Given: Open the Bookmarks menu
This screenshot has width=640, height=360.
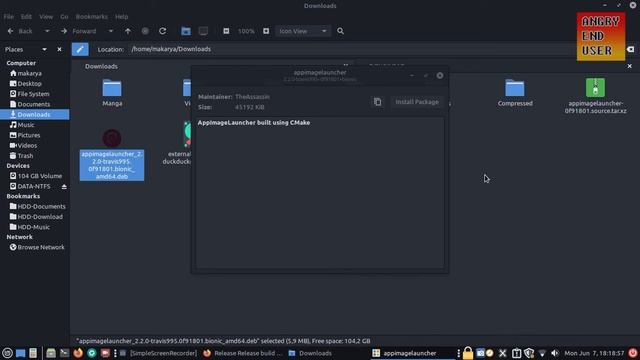Looking at the screenshot, I should pyautogui.click(x=92, y=17).
